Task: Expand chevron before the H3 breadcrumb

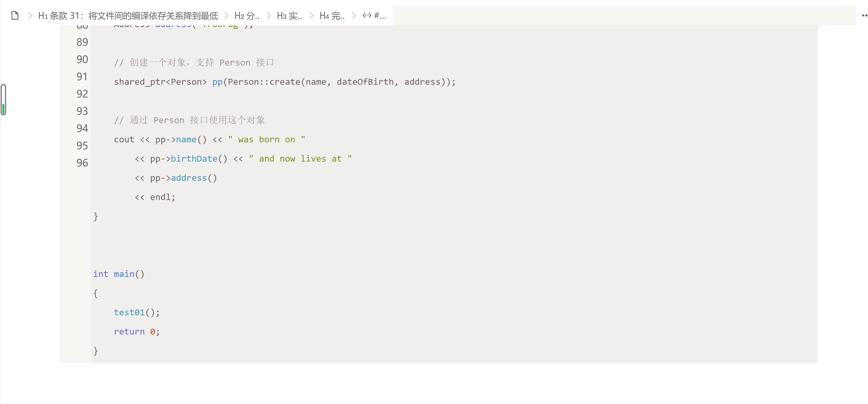Action: pos(269,16)
